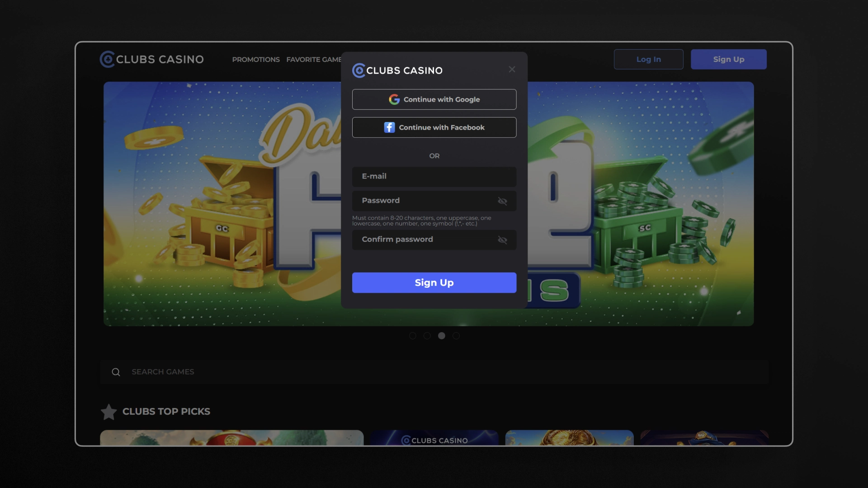The image size is (868, 488).
Task: Open the Clubs Casino game thumbnail
Action: pyautogui.click(x=434, y=437)
